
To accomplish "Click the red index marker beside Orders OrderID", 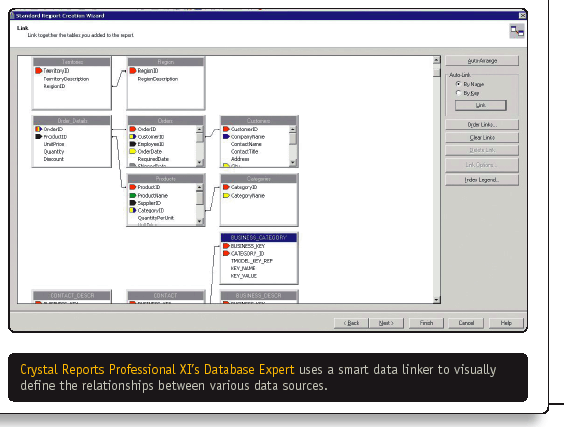I will 133,129.
